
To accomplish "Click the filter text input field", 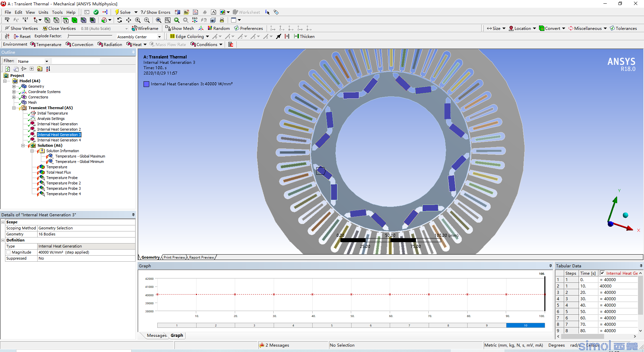I will pos(76,61).
